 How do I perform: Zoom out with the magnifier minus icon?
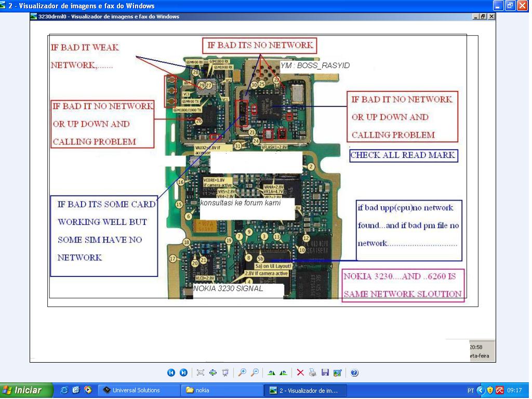pos(255,373)
